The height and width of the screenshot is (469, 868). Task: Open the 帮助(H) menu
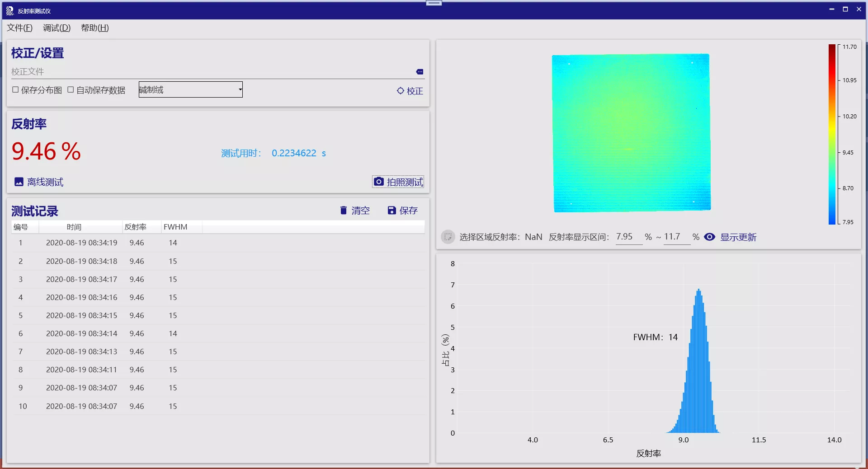click(95, 28)
